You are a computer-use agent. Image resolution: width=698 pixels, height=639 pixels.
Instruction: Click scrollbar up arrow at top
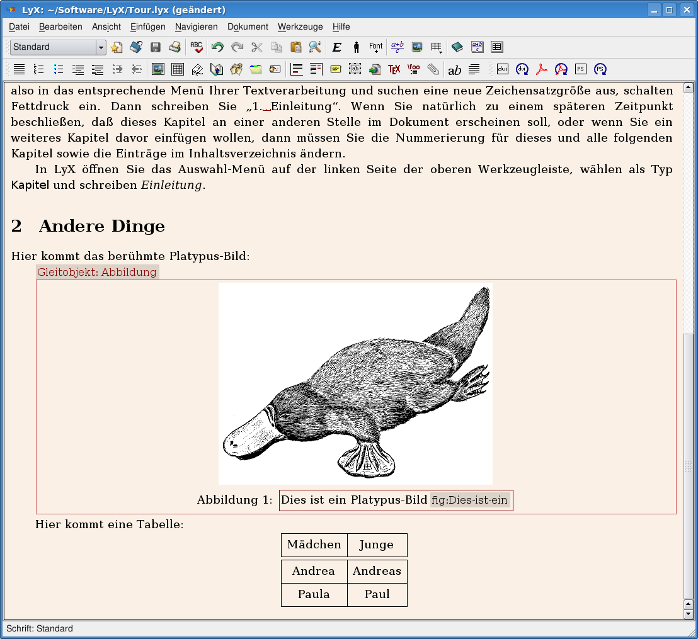(688, 87)
